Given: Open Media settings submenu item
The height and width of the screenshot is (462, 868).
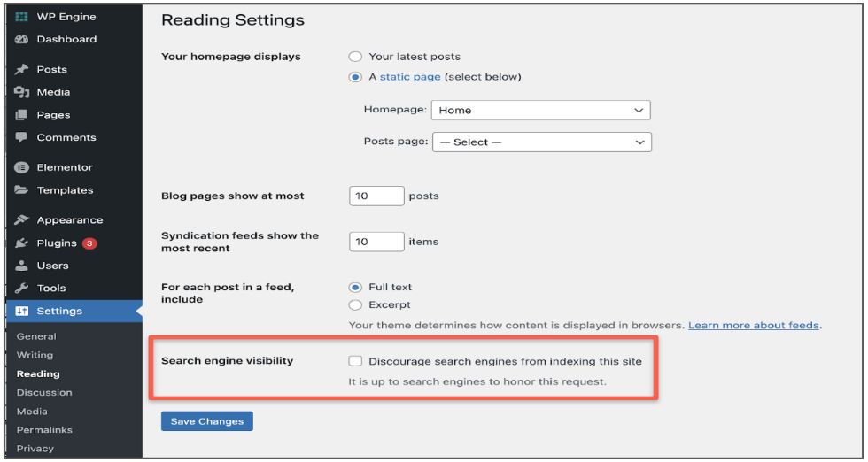Looking at the screenshot, I should (32, 411).
